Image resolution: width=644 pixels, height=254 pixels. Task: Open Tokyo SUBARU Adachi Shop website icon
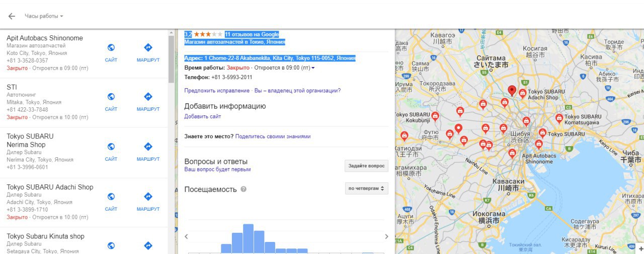click(x=111, y=197)
